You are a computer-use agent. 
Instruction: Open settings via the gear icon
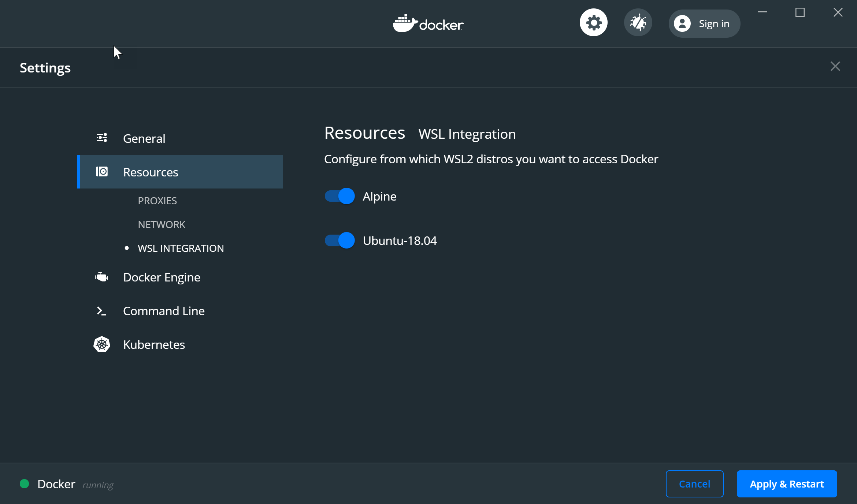(x=593, y=23)
